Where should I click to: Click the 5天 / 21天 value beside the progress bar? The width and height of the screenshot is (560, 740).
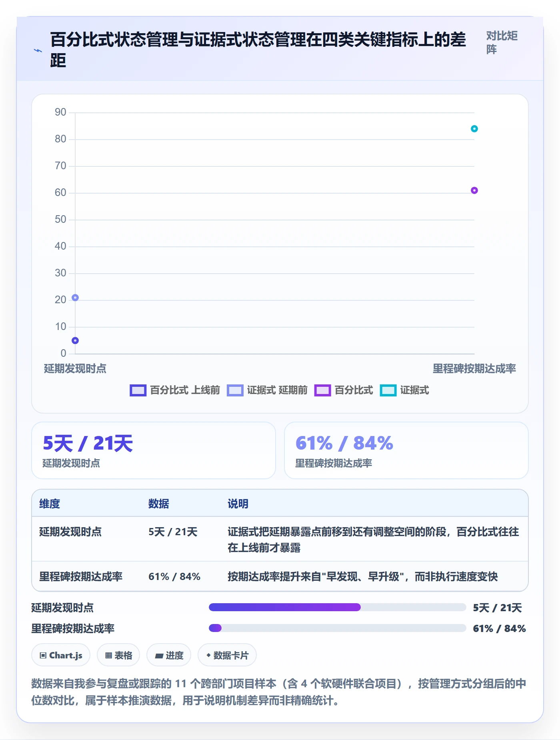point(497,608)
